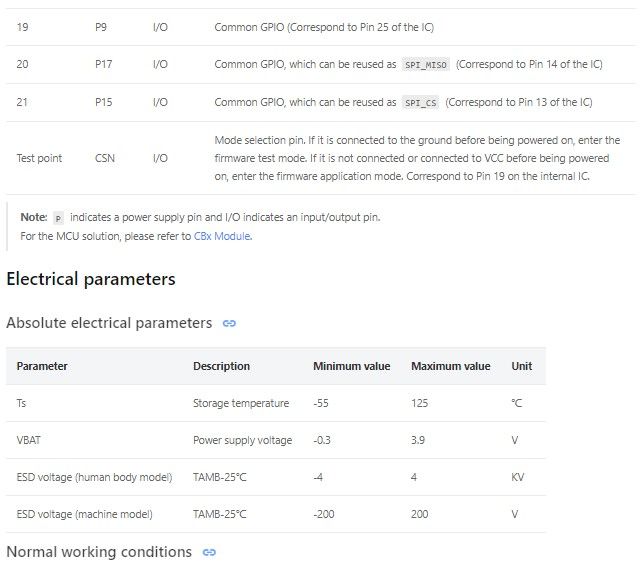Click the SPI_MISO code label
Screen dimensions: 641x567
pos(426,65)
